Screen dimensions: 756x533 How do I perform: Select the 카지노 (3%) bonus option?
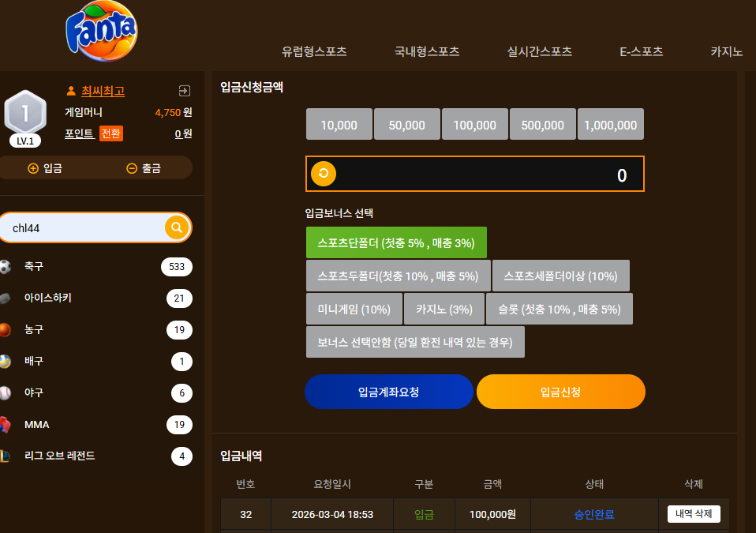pyautogui.click(x=444, y=310)
